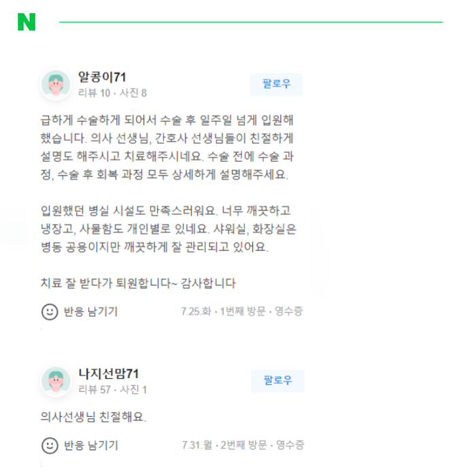The height and width of the screenshot is (476, 476).
Task: Select the '리뷰 57 · 사진 1' stats text
Action: tap(112, 390)
